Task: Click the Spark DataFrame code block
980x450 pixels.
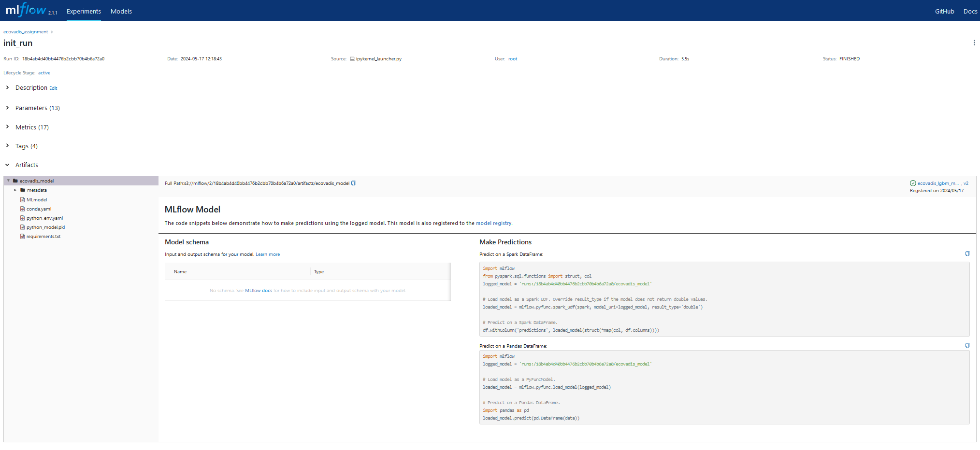Action: [x=724, y=299]
